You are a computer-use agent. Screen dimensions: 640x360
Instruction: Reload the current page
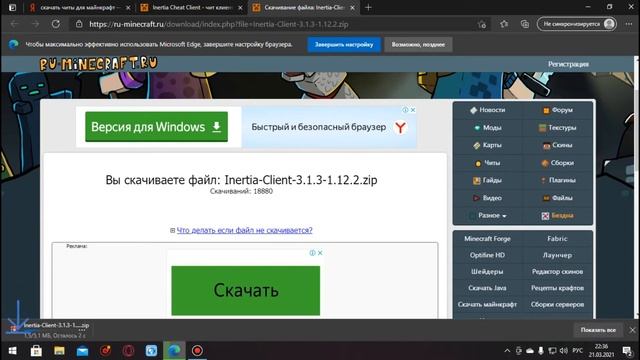[56, 24]
